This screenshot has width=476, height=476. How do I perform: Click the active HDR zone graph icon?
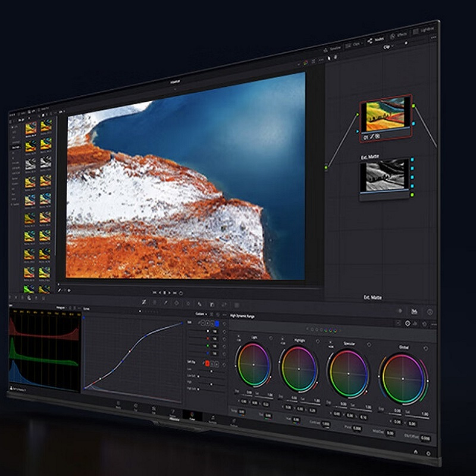(408, 324)
